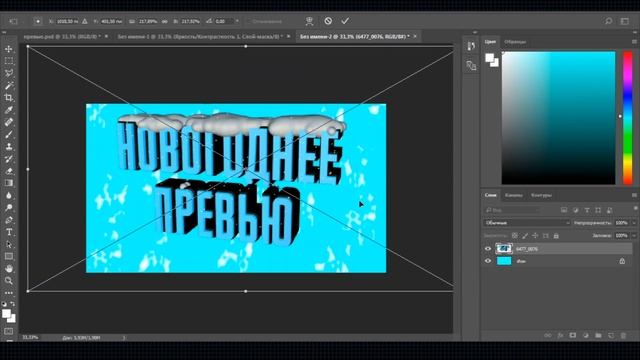Select the 6477_0076 layer thumbnail
Image resolution: width=640 pixels, height=360 pixels.
pyautogui.click(x=504, y=249)
